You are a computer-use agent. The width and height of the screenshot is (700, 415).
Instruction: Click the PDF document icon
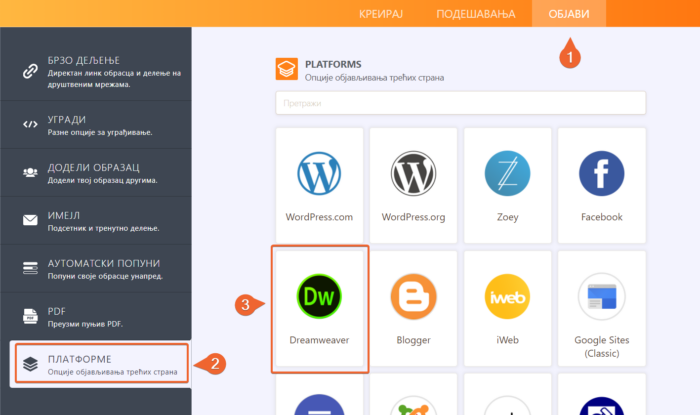point(30,316)
